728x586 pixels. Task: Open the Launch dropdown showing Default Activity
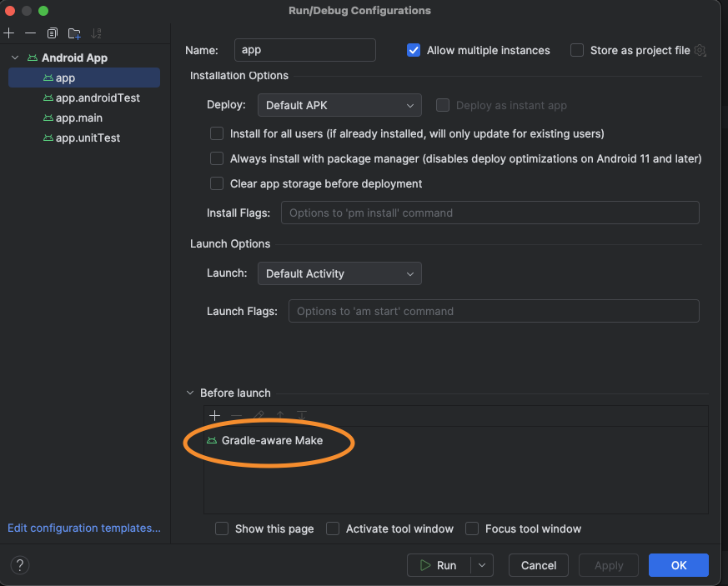point(339,273)
